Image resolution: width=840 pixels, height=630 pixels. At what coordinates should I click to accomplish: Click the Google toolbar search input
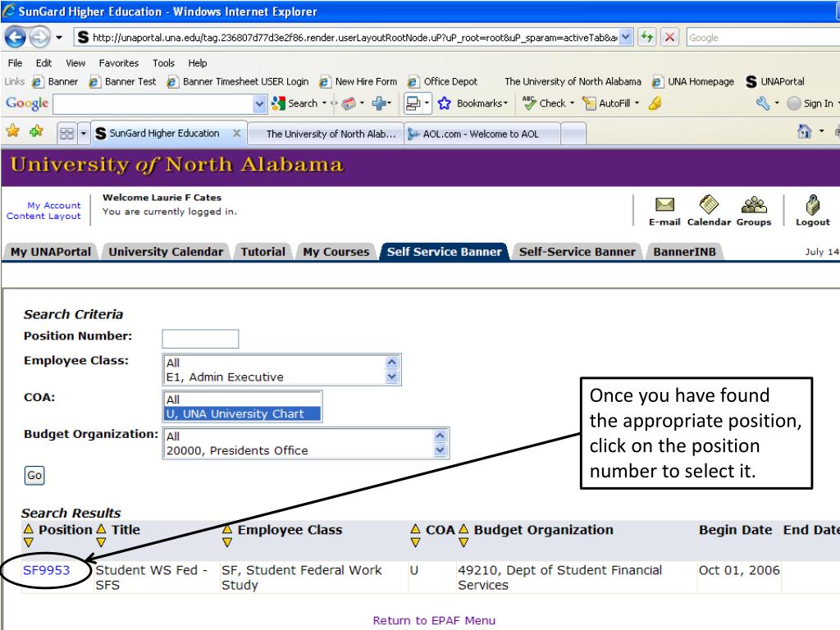(153, 104)
